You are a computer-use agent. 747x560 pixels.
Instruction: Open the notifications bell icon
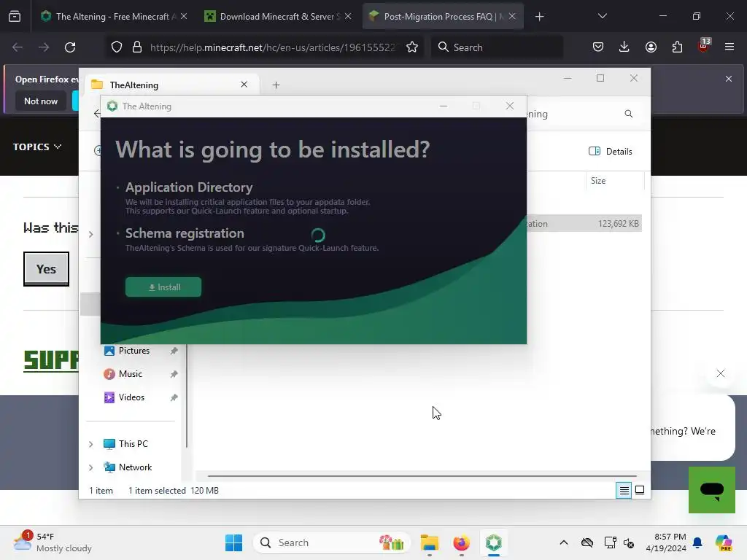(697, 542)
